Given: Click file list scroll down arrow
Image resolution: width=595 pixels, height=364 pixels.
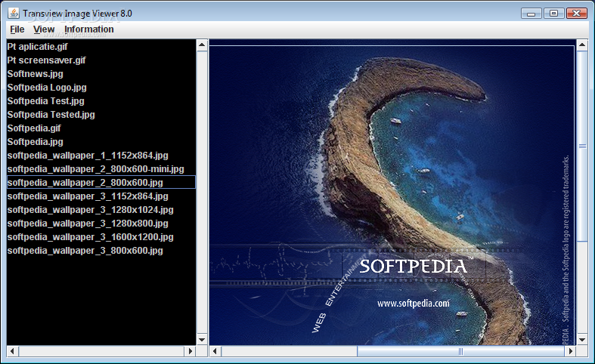Looking at the screenshot, I should point(202,340).
